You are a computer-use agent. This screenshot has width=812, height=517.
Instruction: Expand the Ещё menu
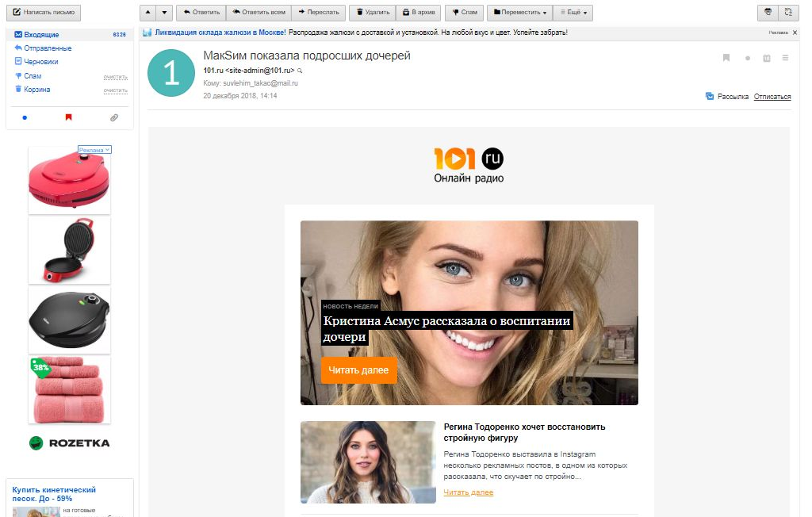[x=573, y=12]
